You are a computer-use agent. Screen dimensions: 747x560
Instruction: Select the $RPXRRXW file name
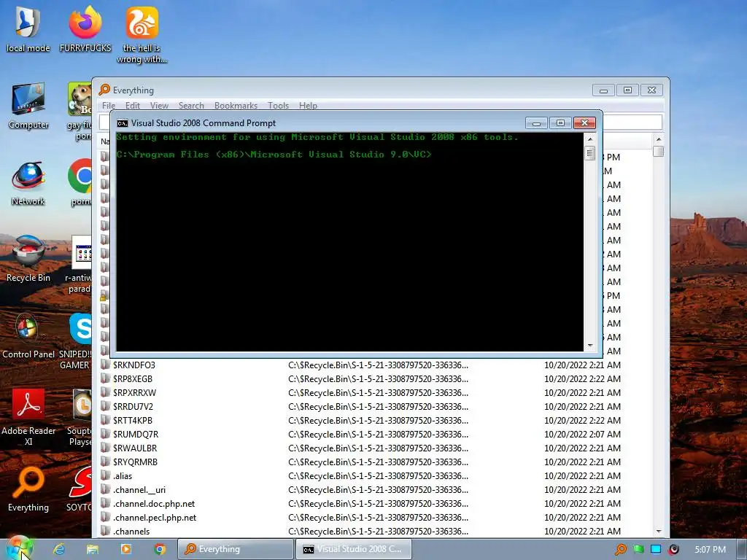[x=134, y=393]
